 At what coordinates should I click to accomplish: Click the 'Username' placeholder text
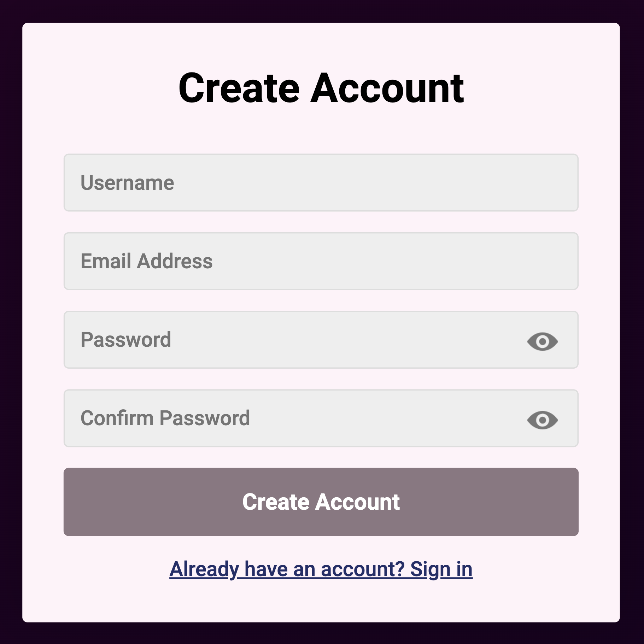click(127, 183)
